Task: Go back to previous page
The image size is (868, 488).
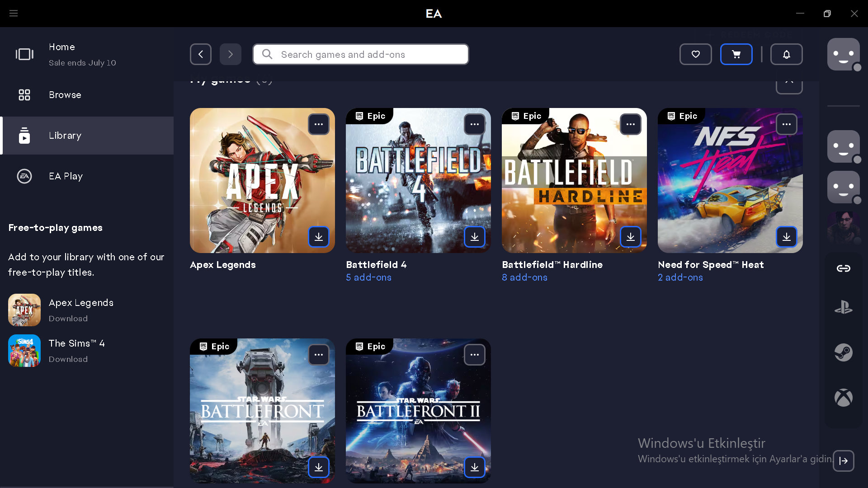Action: click(201, 54)
